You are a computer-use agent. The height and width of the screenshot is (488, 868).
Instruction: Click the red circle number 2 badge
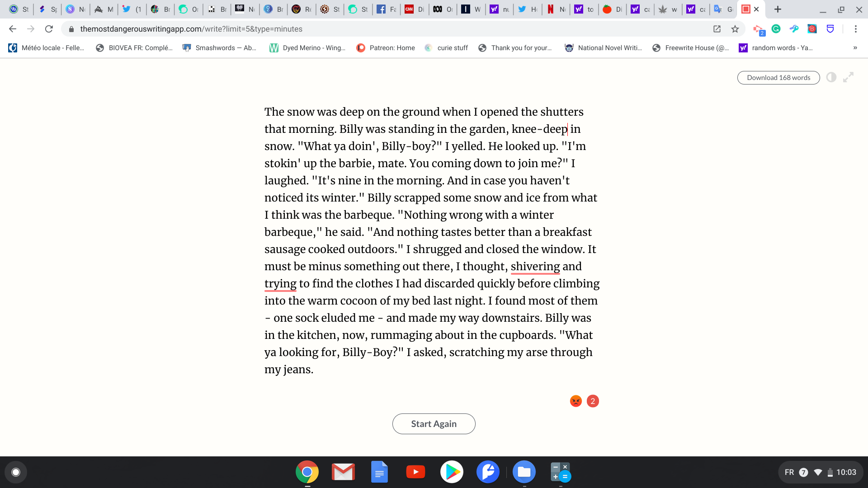coord(593,401)
